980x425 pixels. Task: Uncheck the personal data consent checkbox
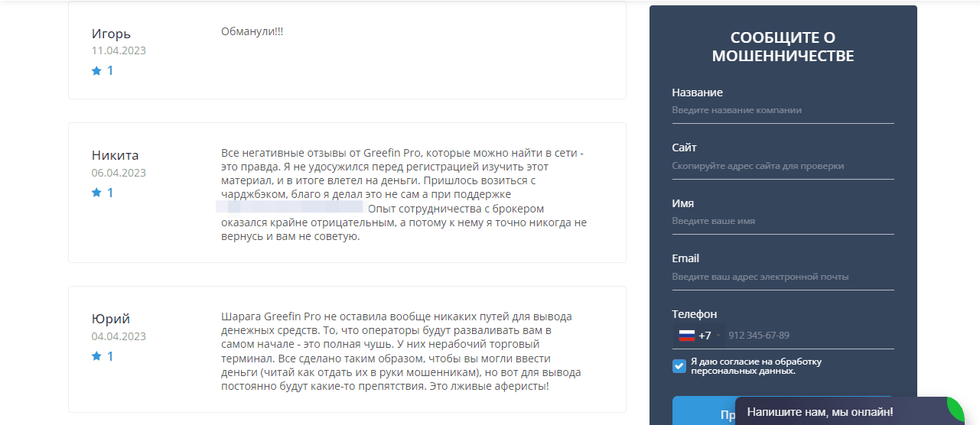pyautogui.click(x=679, y=366)
